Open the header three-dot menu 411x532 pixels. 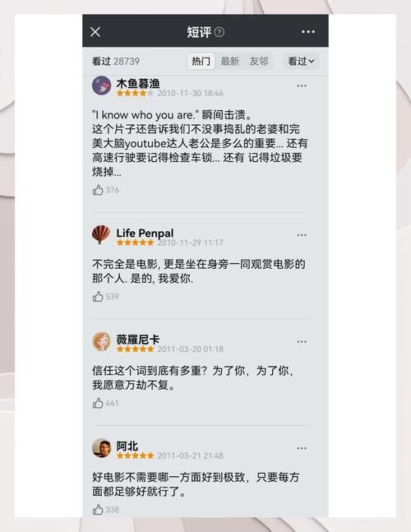pos(308,32)
